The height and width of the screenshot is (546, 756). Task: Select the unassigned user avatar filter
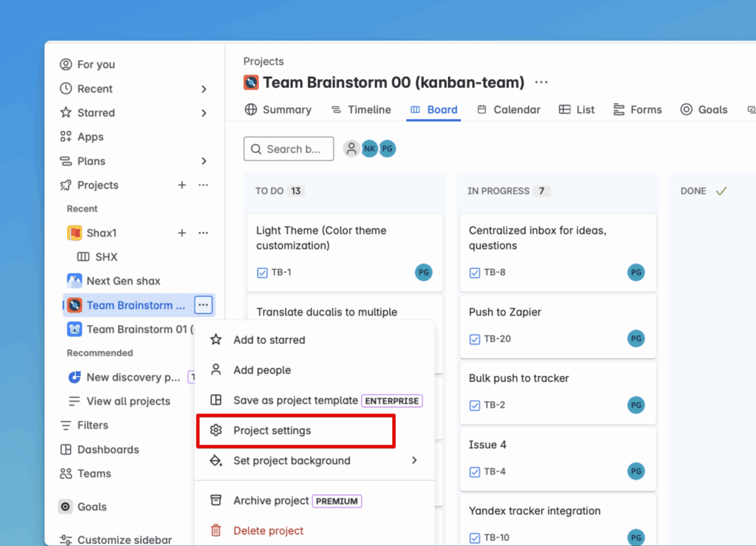pos(351,149)
